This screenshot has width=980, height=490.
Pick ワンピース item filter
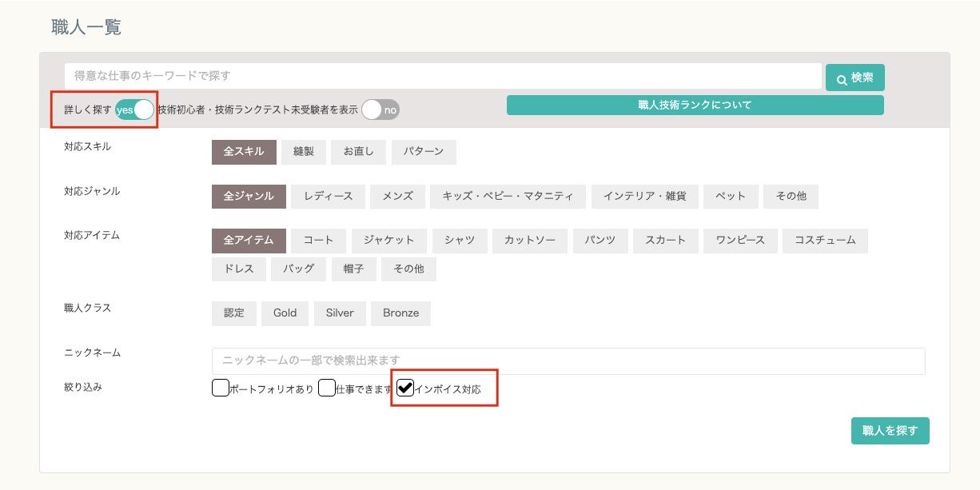coord(740,240)
